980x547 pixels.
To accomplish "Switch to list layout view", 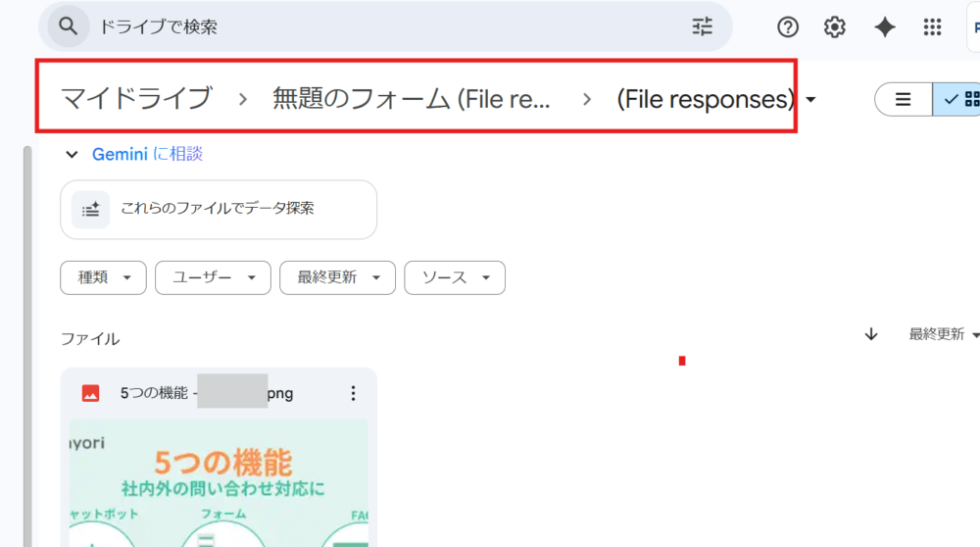I will (x=904, y=99).
